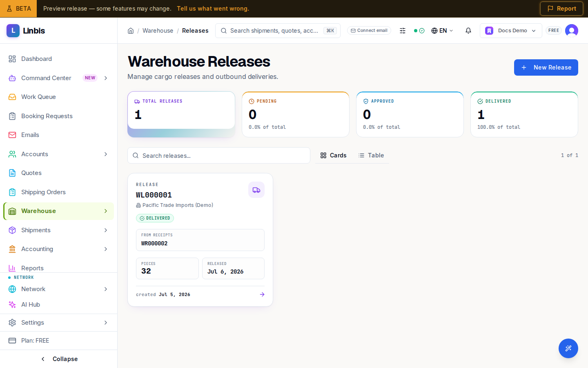Go to Booking Requests

[x=58, y=116]
